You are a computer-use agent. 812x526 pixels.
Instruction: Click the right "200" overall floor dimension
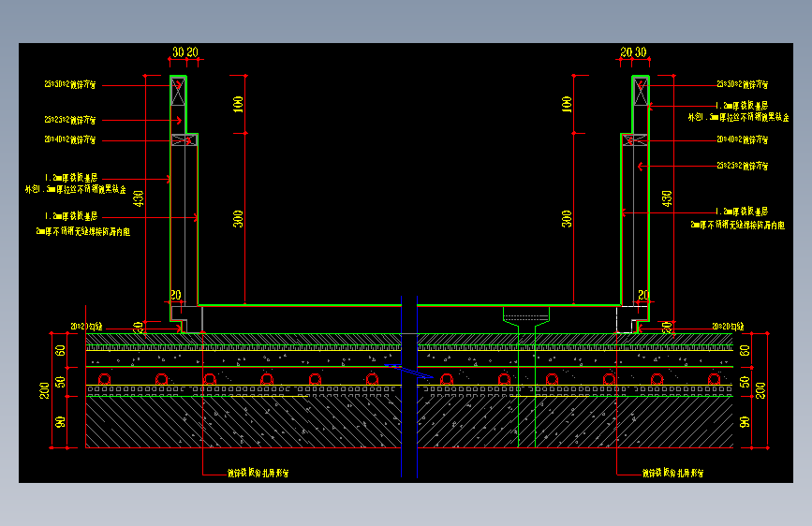coord(760,390)
